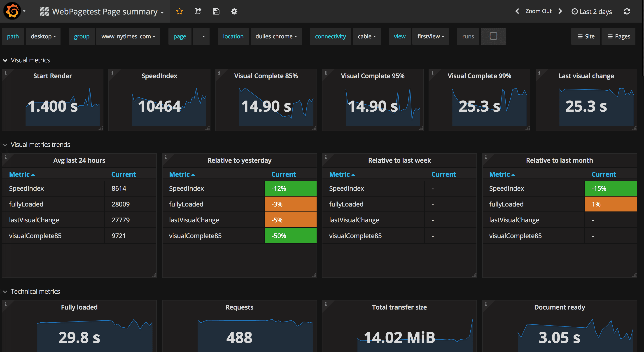The image size is (644, 352).
Task: Click the Grafana logo icon top left
Action: click(x=12, y=11)
